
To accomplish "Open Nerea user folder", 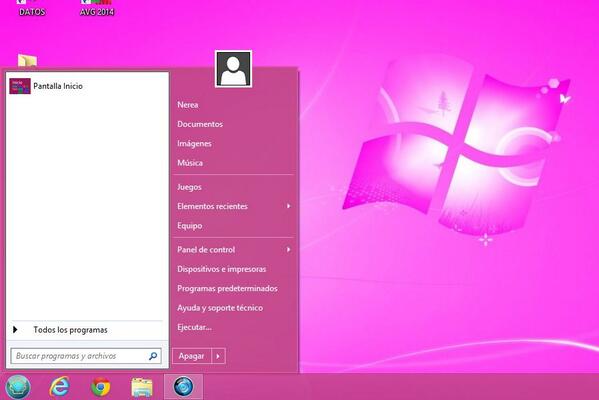I will pyautogui.click(x=188, y=105).
